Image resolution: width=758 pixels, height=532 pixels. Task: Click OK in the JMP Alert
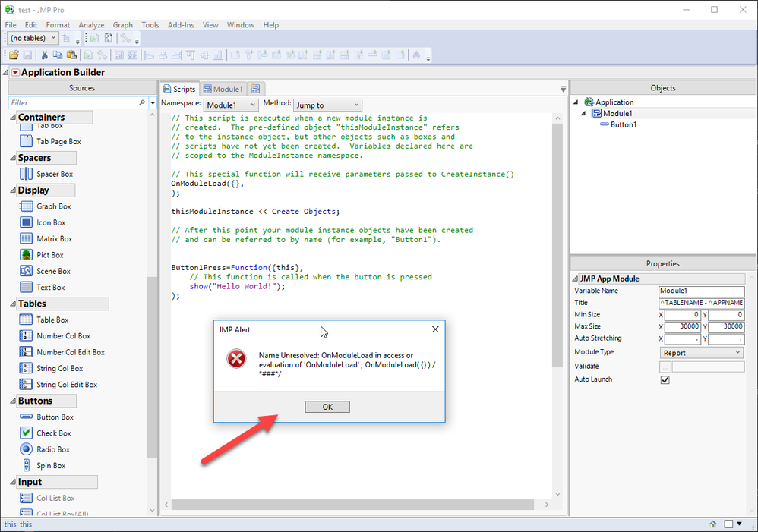327,407
